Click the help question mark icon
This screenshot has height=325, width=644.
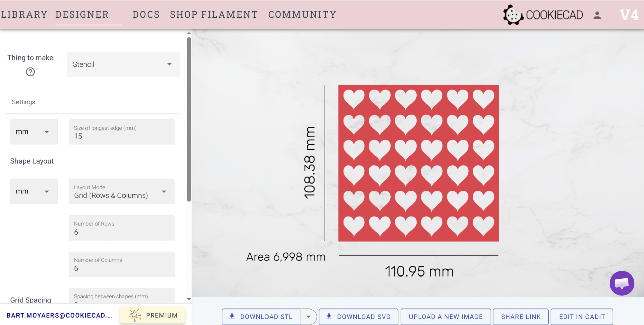[x=30, y=72]
